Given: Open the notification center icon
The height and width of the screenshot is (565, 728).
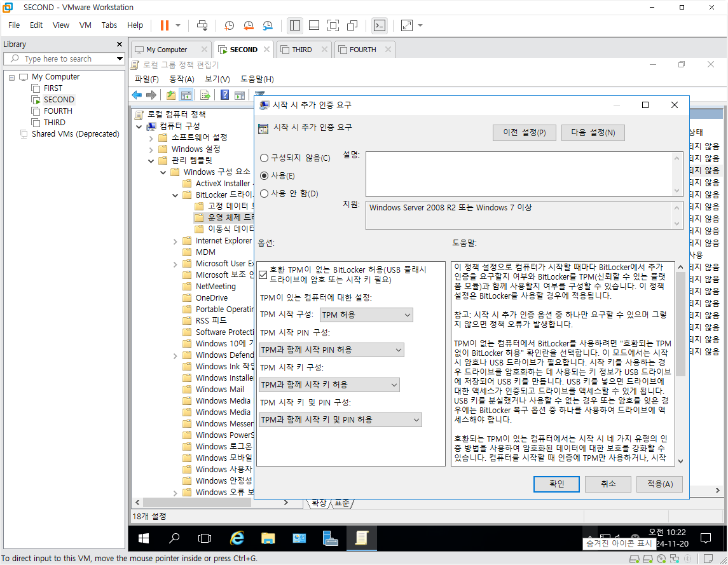Looking at the screenshot, I should [706, 538].
